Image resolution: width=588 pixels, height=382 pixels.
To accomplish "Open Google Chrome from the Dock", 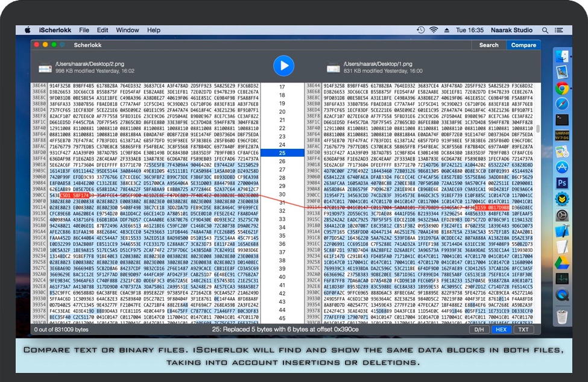I will point(562,88).
